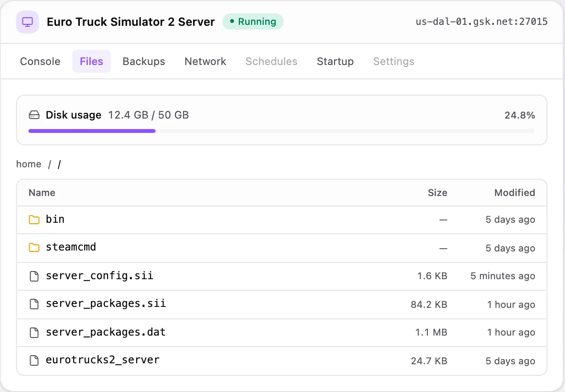The image size is (565, 392).
Task: Click the home breadcrumb link
Action: [x=29, y=164]
